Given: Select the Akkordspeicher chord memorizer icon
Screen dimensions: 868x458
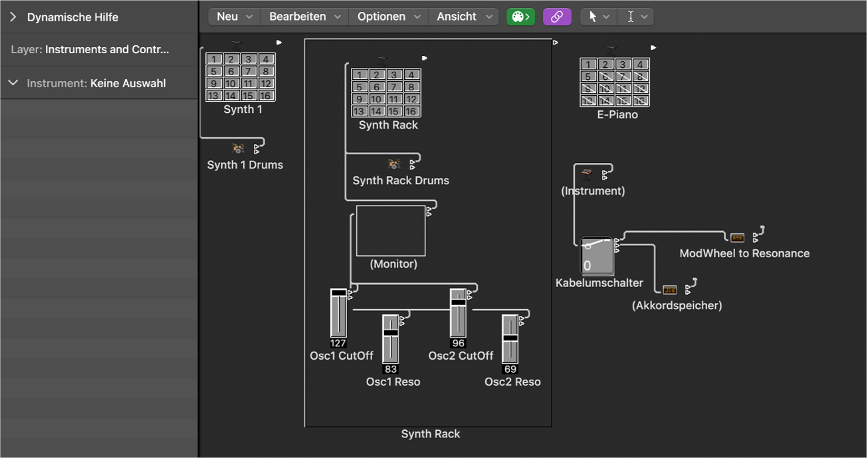Looking at the screenshot, I should [670, 289].
